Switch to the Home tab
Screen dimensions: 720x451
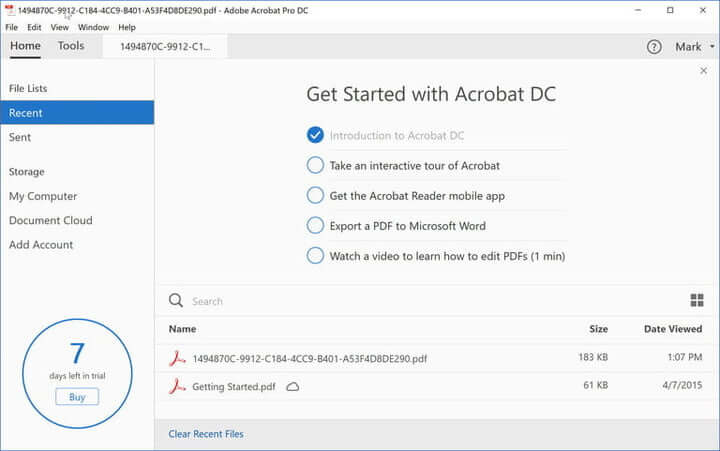pos(25,46)
